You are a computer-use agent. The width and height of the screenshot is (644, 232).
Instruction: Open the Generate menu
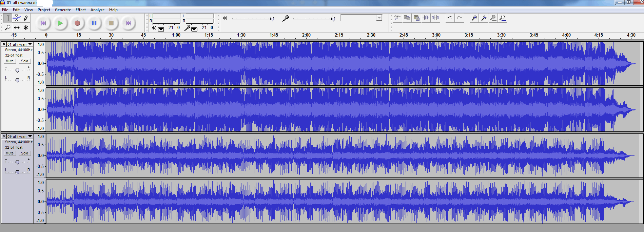click(x=63, y=10)
